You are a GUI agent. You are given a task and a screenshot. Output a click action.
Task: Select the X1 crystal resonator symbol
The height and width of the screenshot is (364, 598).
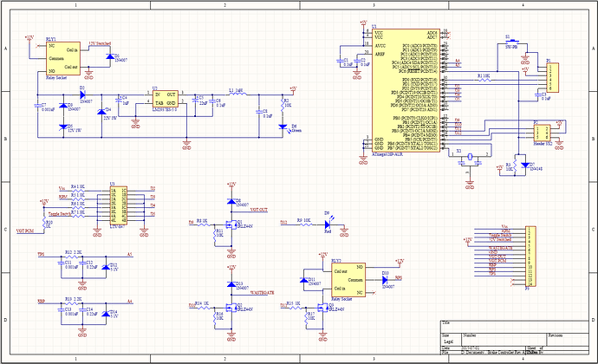[470, 156]
